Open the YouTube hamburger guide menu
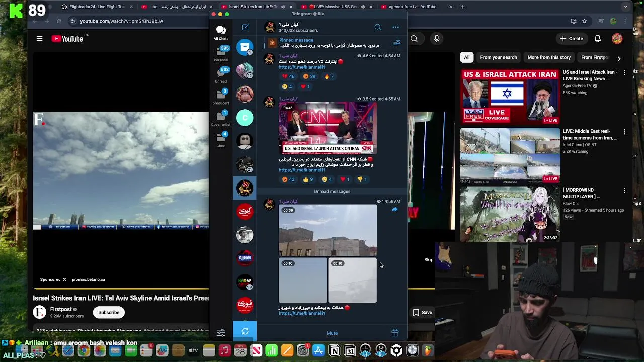Viewport: 644px width, 362px height. tap(39, 39)
